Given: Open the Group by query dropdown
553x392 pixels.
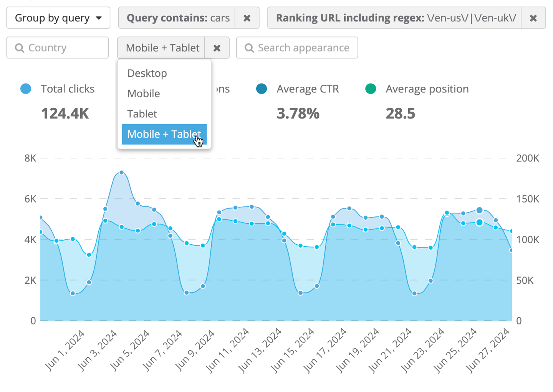Looking at the screenshot, I should coord(58,18).
